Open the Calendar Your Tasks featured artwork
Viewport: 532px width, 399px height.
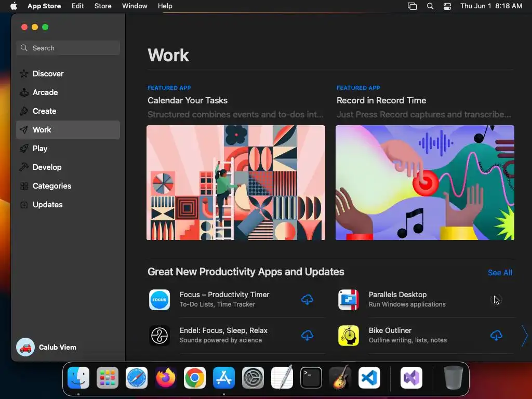236,182
